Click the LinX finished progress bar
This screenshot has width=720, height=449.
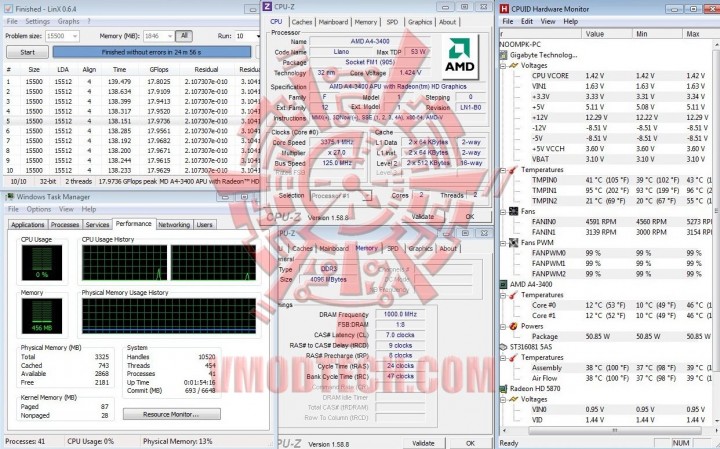click(152, 52)
